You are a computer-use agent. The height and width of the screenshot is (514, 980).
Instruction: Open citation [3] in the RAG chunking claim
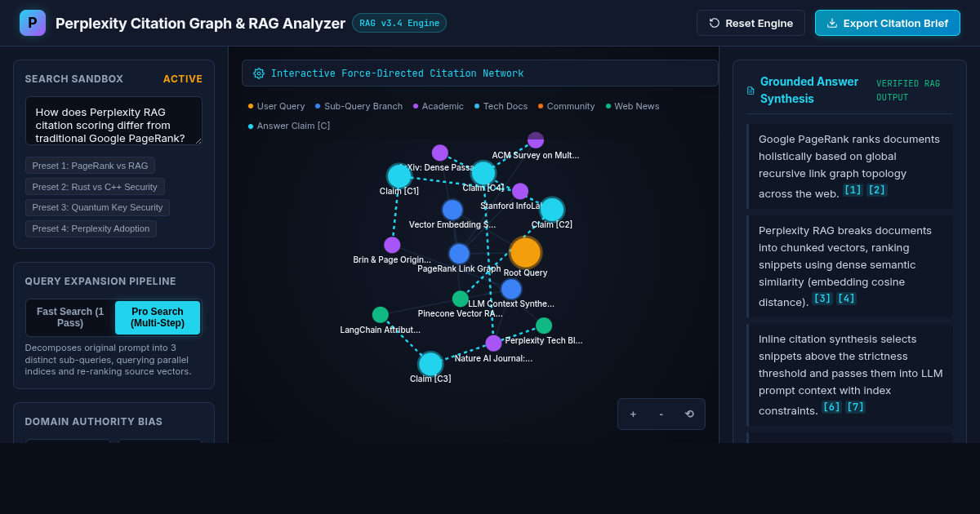(822, 299)
